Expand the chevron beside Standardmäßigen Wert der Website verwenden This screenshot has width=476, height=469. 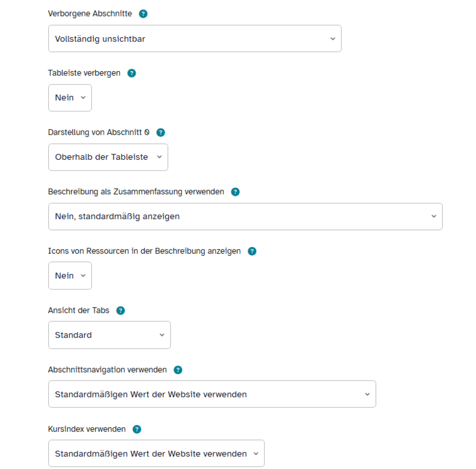(367, 394)
